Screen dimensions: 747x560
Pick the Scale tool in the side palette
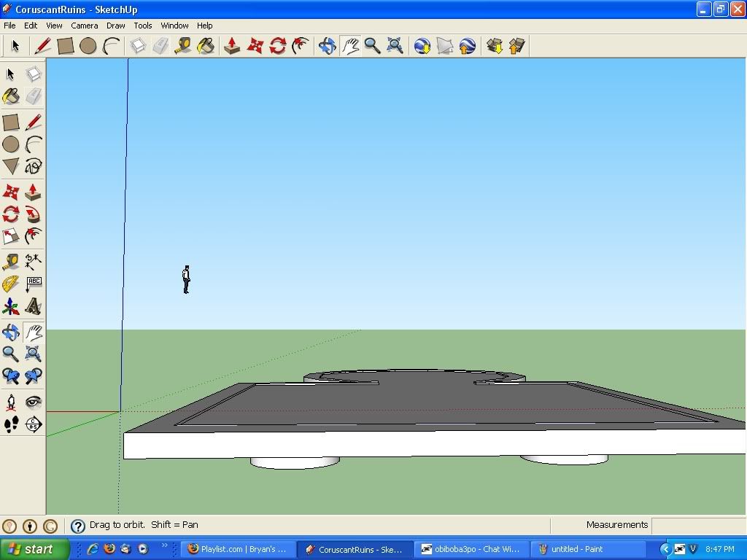point(11,236)
